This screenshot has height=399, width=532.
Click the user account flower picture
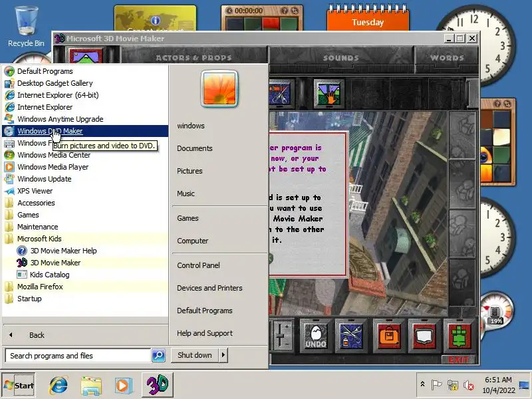click(x=219, y=88)
